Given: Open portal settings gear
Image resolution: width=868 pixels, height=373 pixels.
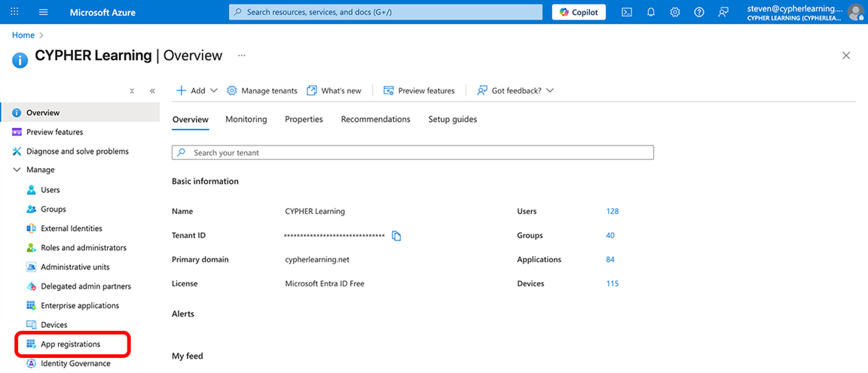Looking at the screenshot, I should pos(675,12).
